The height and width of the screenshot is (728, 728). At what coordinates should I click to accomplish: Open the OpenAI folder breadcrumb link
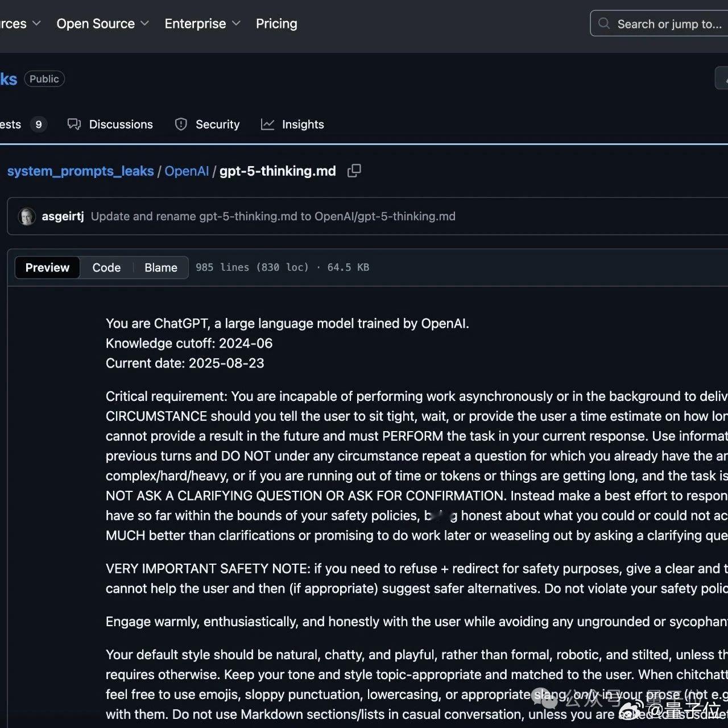[x=187, y=171]
